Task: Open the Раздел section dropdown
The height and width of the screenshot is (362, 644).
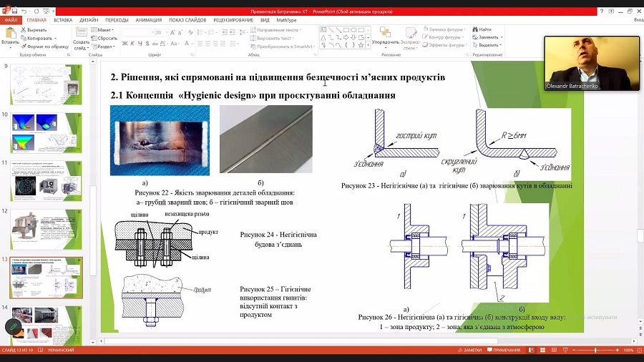Action: point(102,47)
